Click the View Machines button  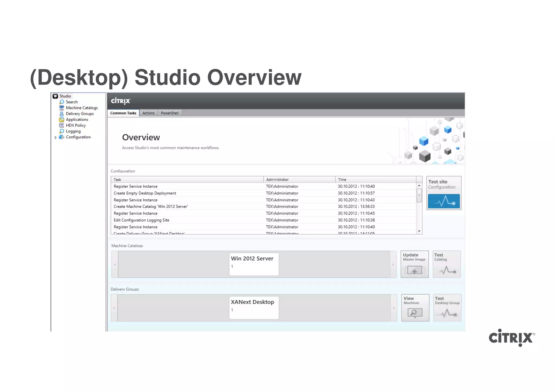pyautogui.click(x=415, y=308)
